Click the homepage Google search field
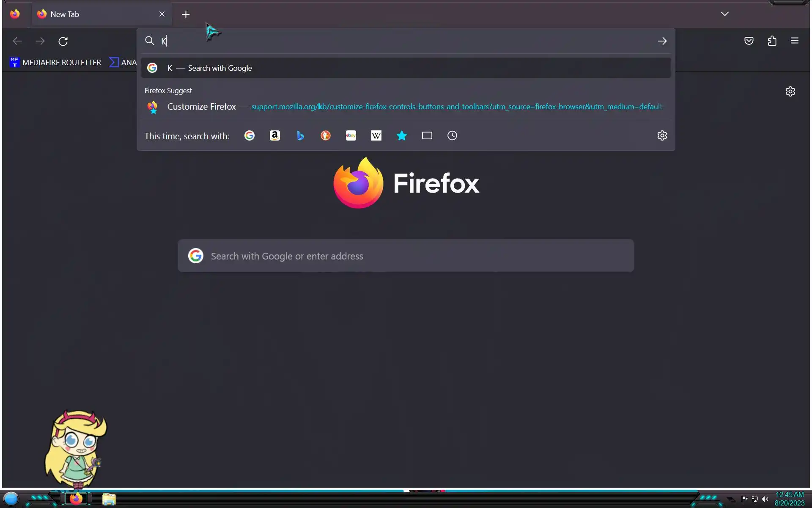The height and width of the screenshot is (508, 812). [x=405, y=256]
